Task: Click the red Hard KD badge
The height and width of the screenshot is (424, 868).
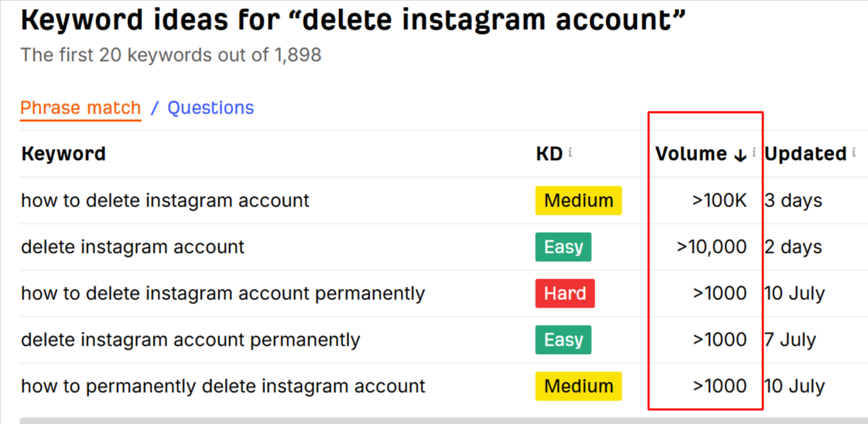Action: point(565,294)
